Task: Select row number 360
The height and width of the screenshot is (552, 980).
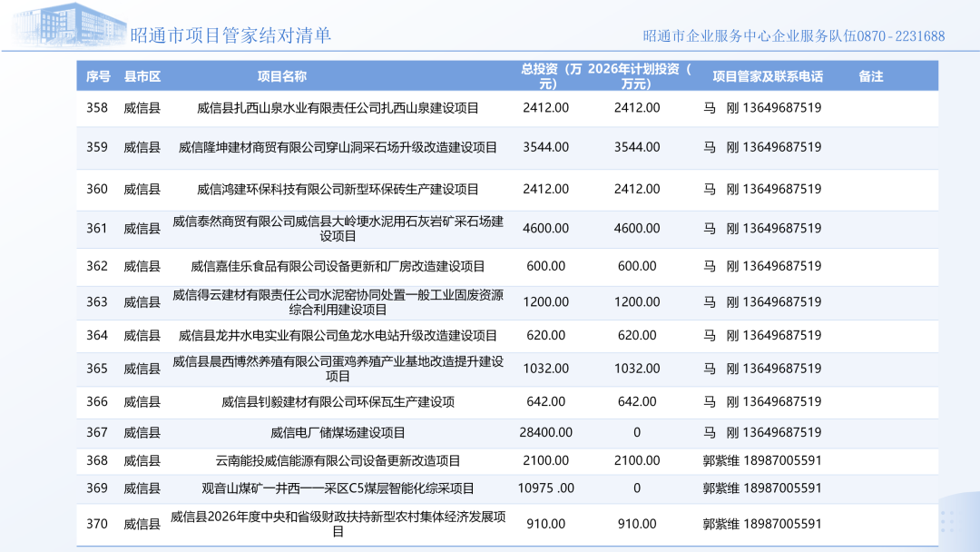Action: click(97, 190)
